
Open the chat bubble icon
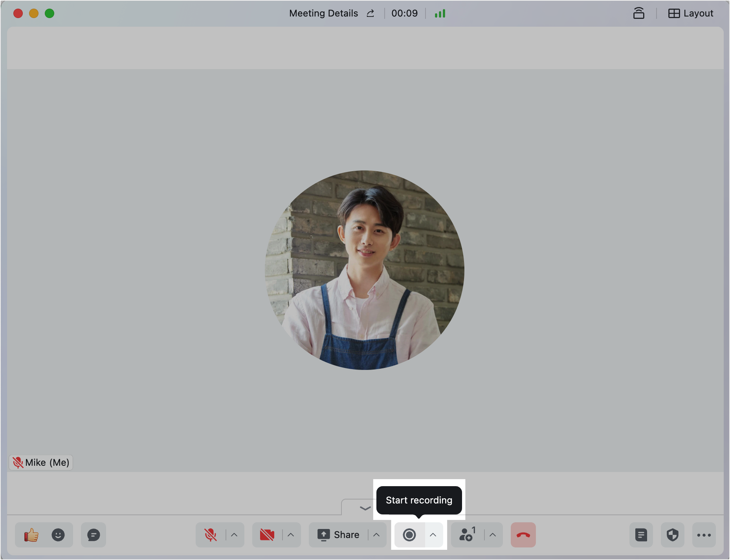tap(94, 535)
